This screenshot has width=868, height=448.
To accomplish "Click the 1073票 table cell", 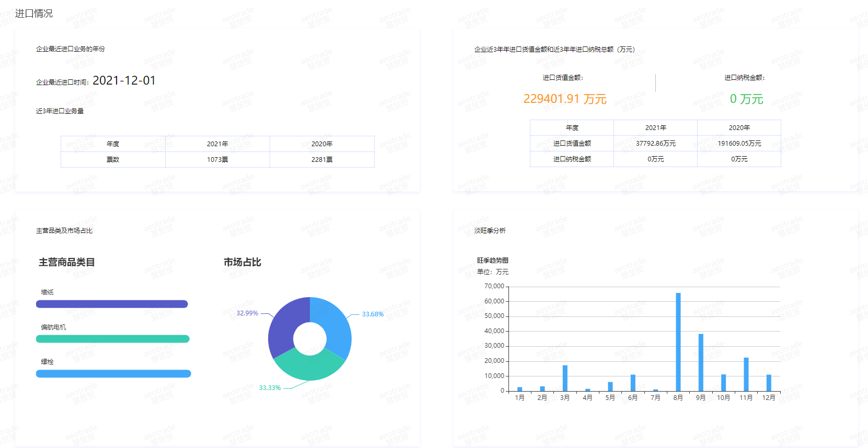I will pyautogui.click(x=217, y=160).
